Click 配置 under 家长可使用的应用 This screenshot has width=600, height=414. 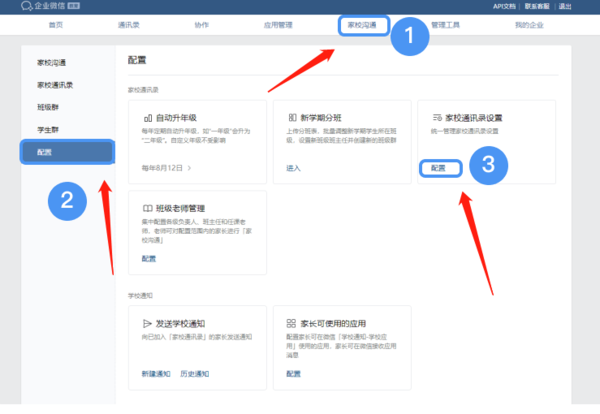pyautogui.click(x=293, y=374)
